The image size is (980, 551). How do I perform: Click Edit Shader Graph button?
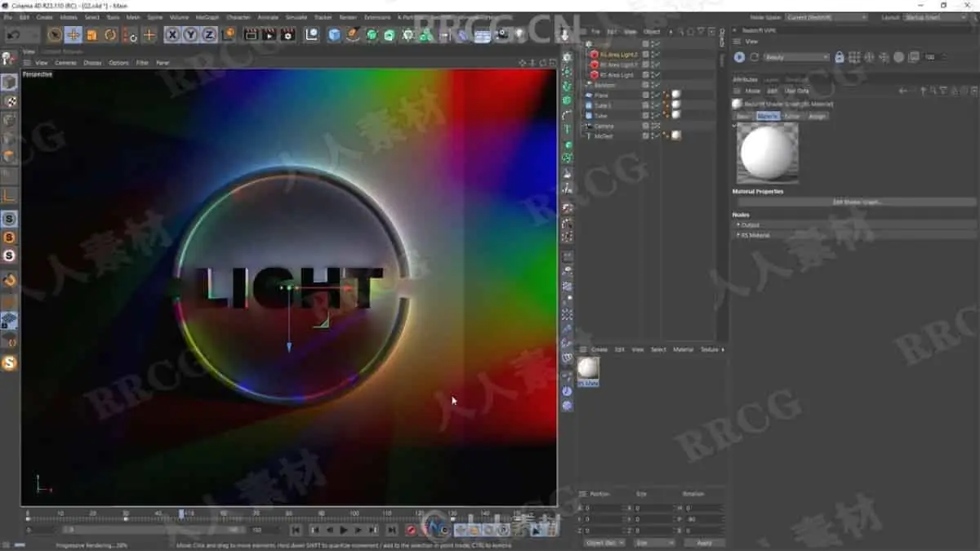pos(857,202)
